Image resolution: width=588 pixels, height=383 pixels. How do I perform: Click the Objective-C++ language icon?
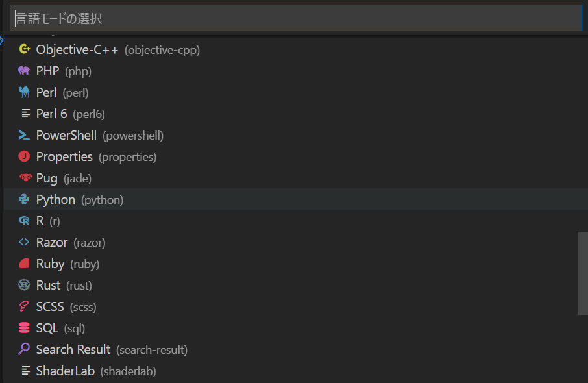click(x=25, y=49)
